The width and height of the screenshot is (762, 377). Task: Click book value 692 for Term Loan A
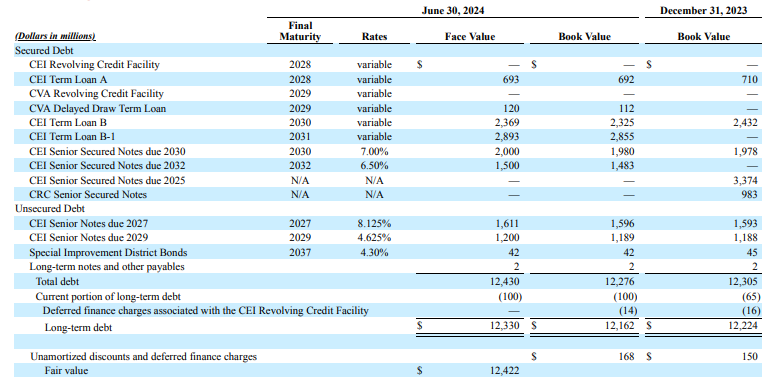click(x=626, y=79)
